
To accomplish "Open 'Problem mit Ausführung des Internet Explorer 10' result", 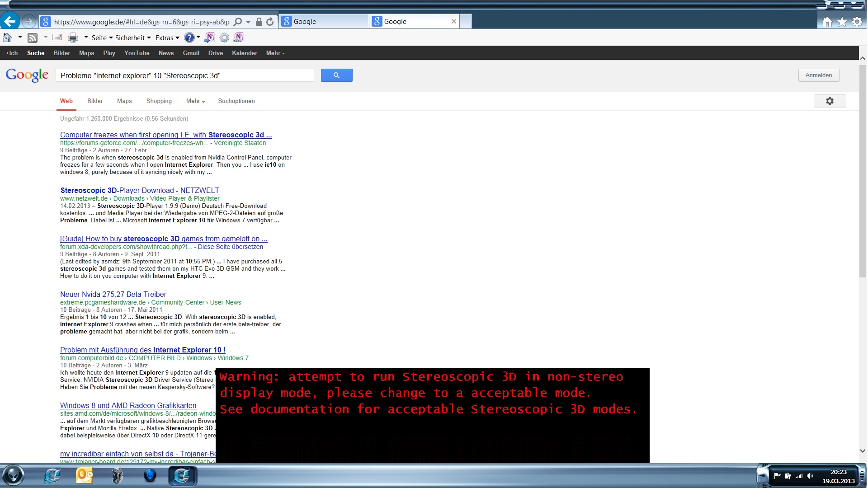I will pos(143,350).
